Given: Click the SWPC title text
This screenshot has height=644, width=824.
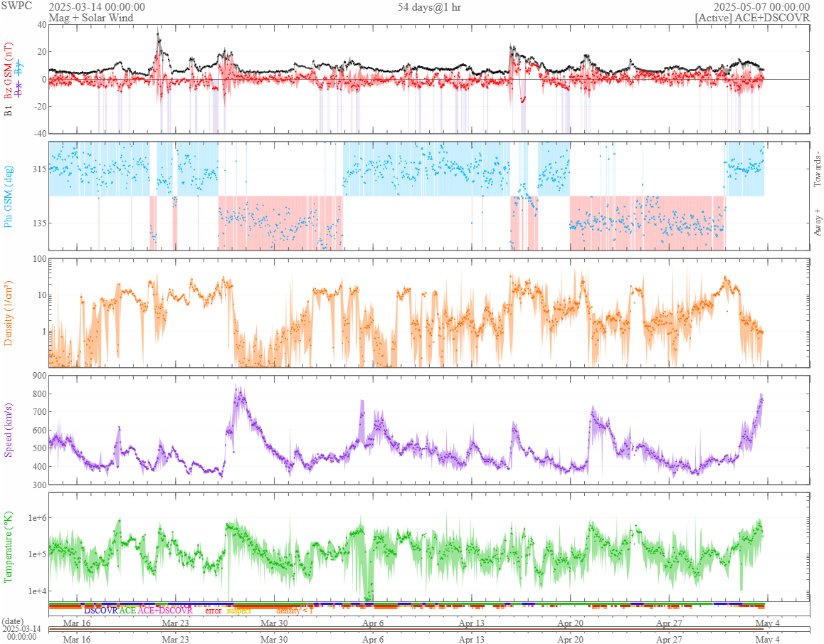Looking at the screenshot, I should (x=16, y=6).
